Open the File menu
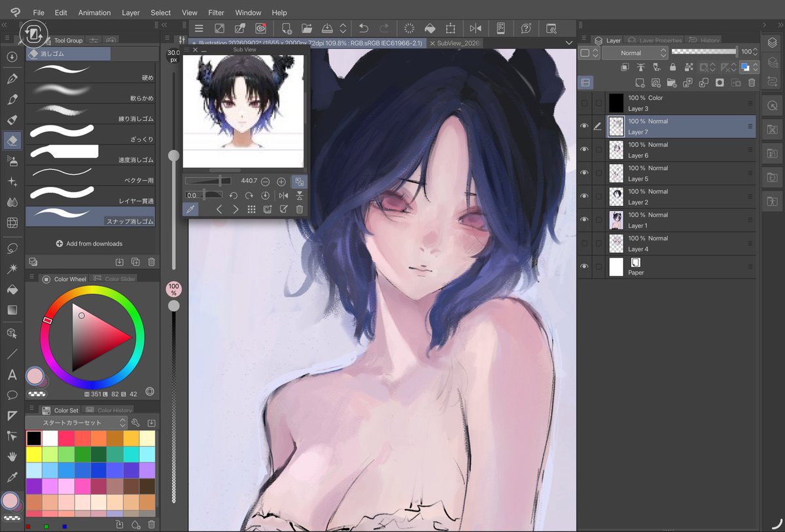Image resolution: width=785 pixels, height=532 pixels. pyautogui.click(x=39, y=12)
